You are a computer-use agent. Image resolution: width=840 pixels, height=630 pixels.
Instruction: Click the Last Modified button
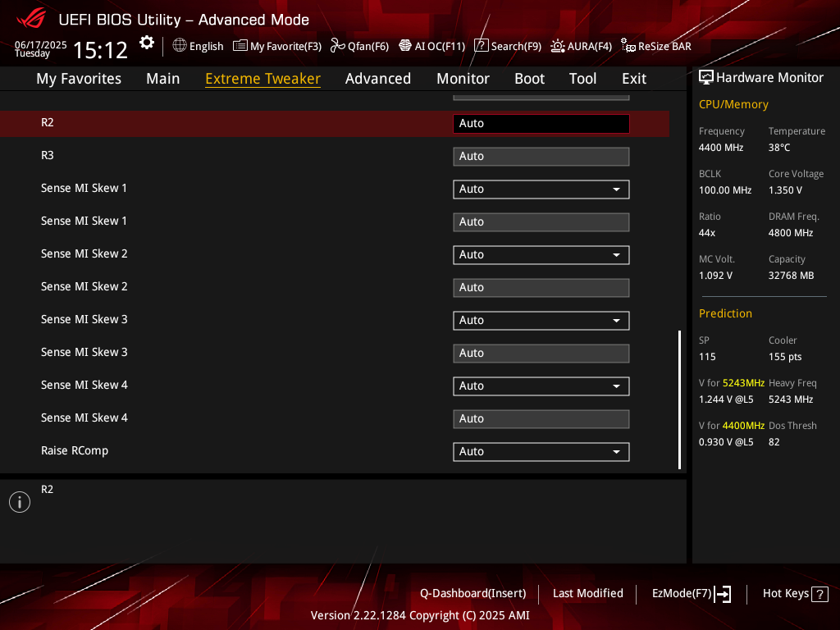point(587,594)
